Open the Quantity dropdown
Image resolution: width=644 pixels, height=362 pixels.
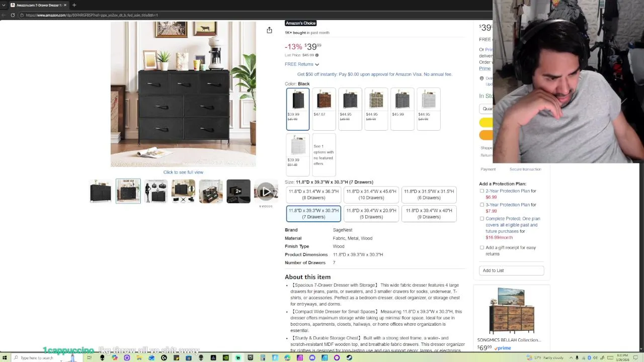point(487,109)
